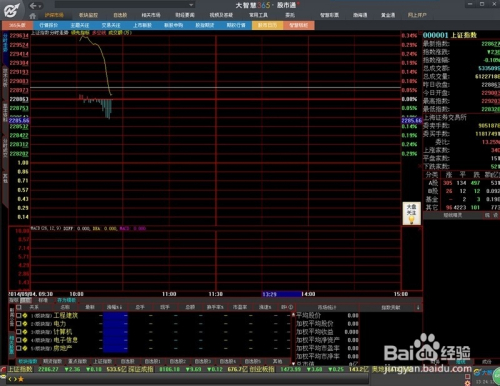The image size is (500, 386).
Task: Click the back arrow navigation icon
Action: 33,5
